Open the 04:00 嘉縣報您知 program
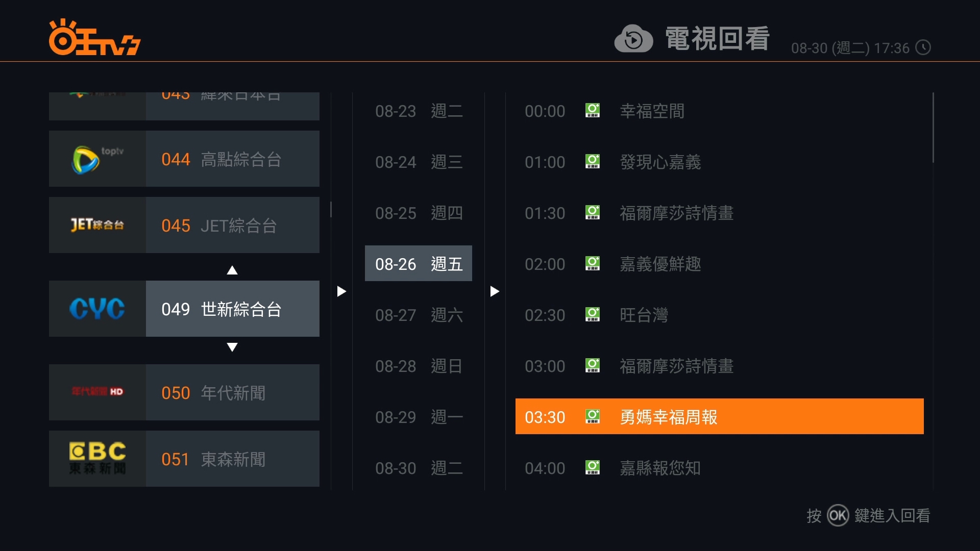The image size is (980, 551). coord(720,468)
